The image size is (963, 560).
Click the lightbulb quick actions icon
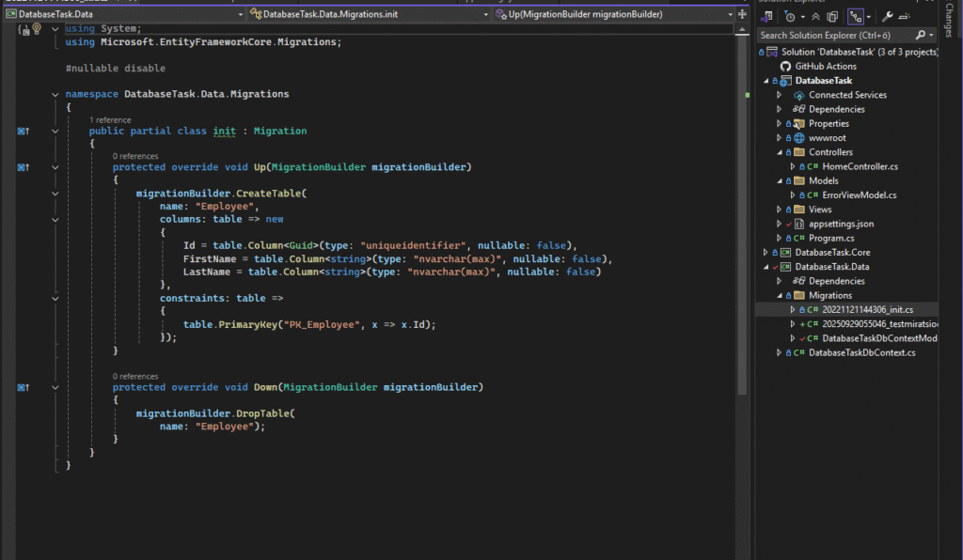coord(38,29)
